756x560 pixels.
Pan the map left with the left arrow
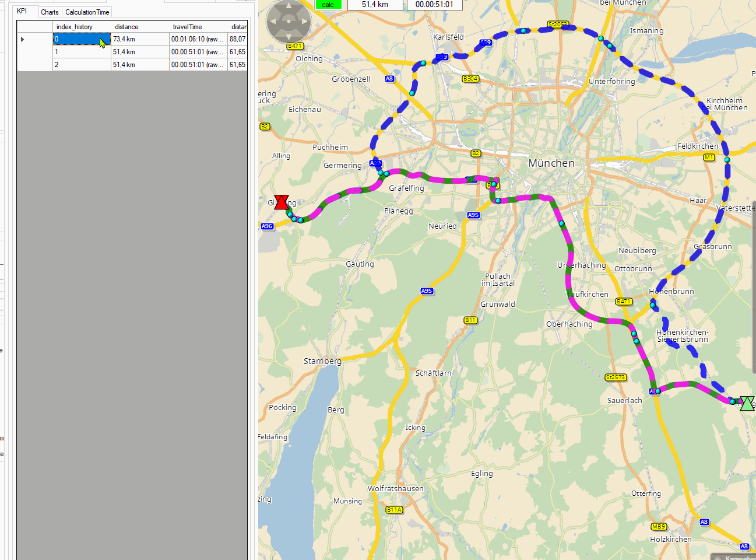tap(273, 22)
